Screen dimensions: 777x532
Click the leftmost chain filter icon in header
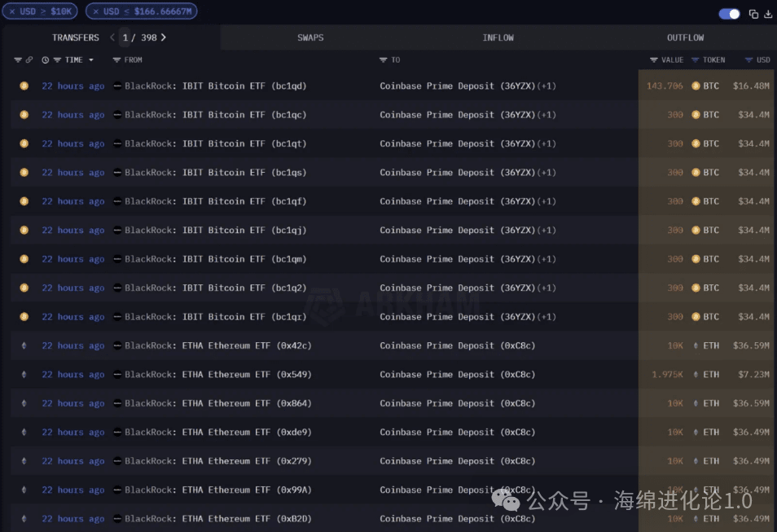point(18,60)
